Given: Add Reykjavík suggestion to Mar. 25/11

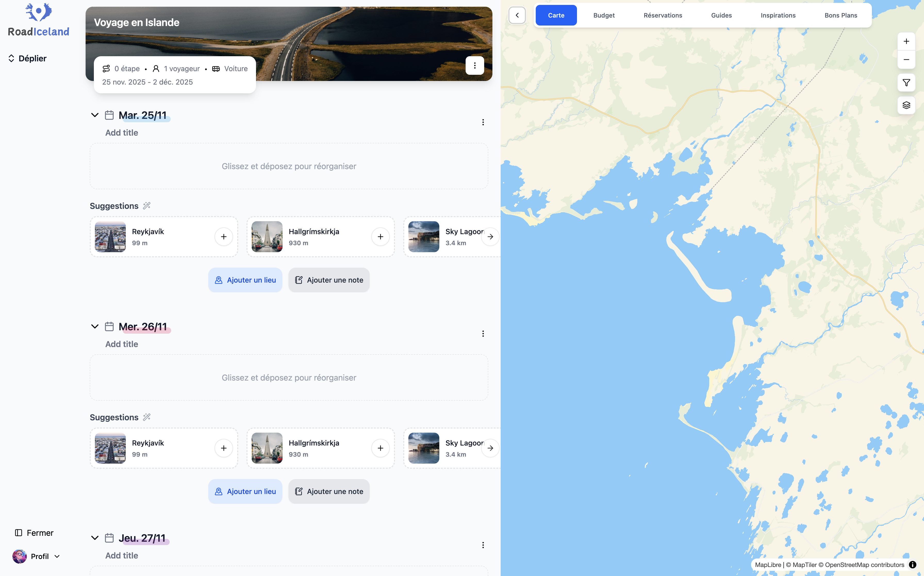Looking at the screenshot, I should [224, 237].
